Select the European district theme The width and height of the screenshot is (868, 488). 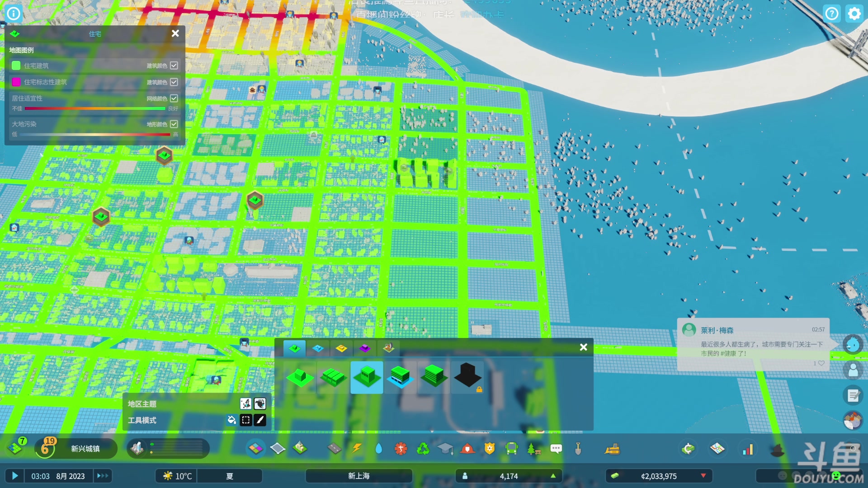[245, 404]
